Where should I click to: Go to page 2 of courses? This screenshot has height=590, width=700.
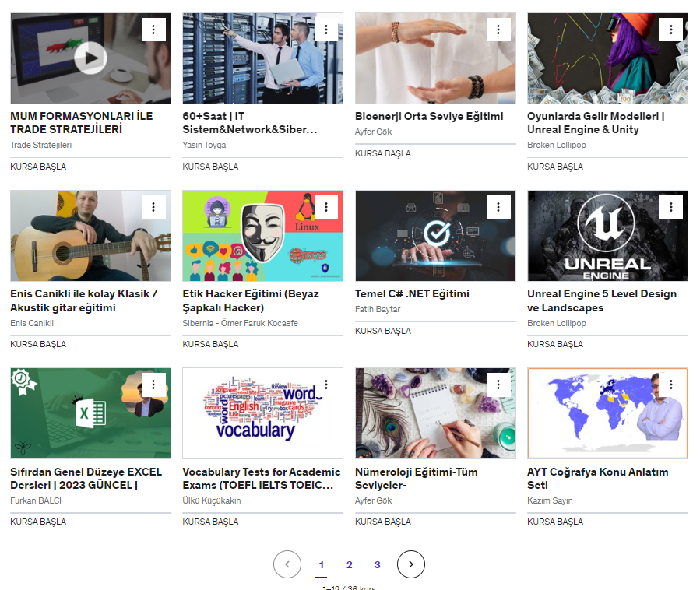[349, 565]
